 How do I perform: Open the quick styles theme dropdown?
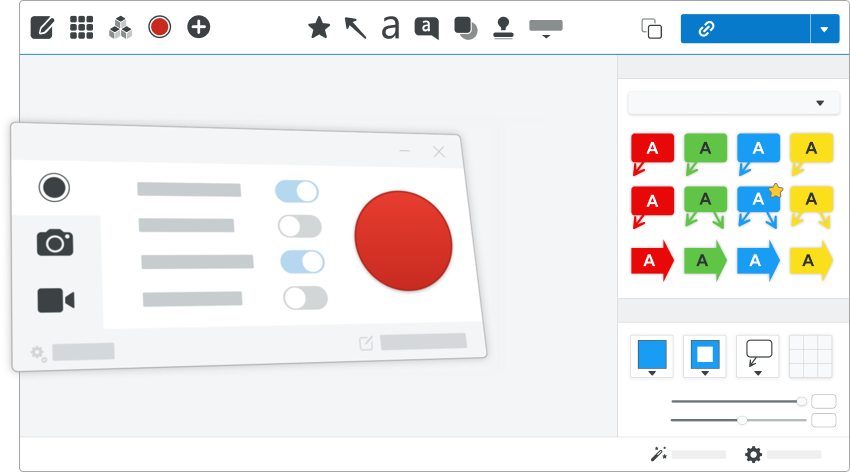point(733,103)
